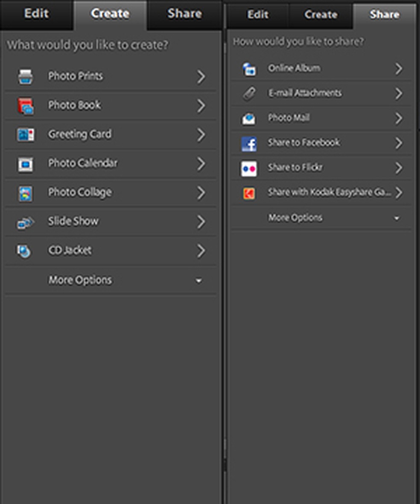Select the Share tab in left panel
The image size is (420, 504).
coord(184,14)
